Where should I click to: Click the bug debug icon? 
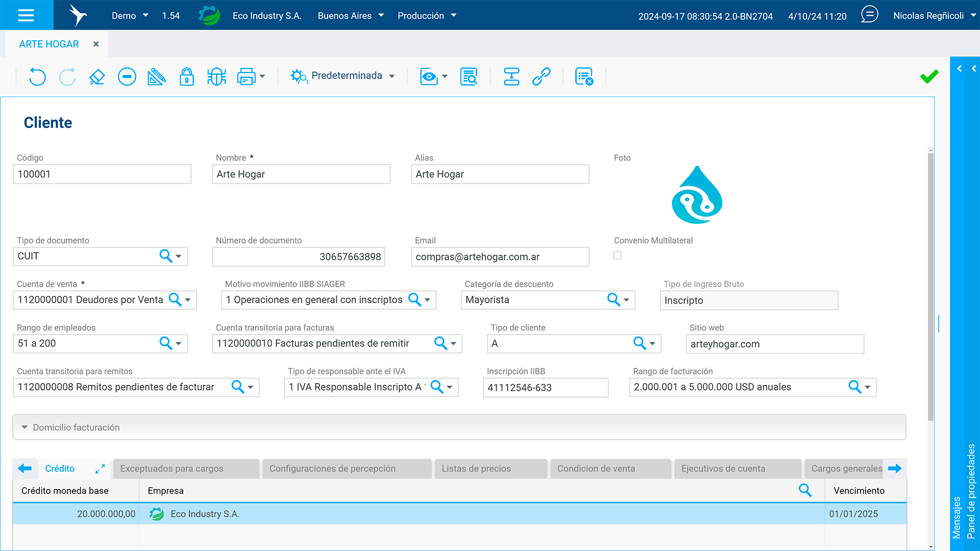216,77
